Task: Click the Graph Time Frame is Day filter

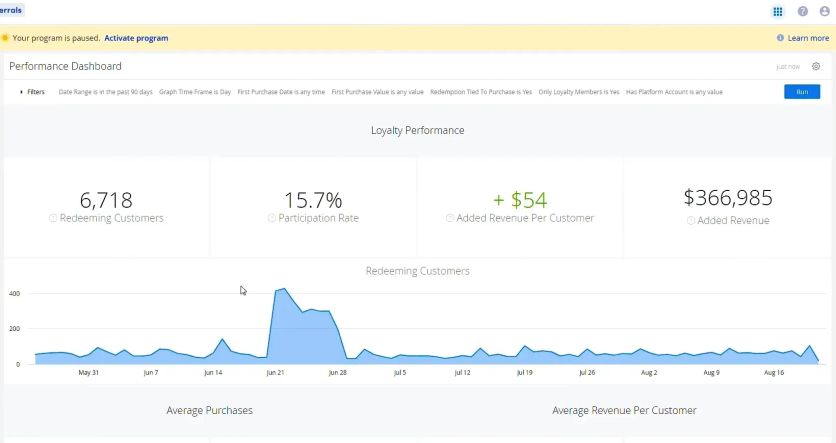Action: coord(195,92)
